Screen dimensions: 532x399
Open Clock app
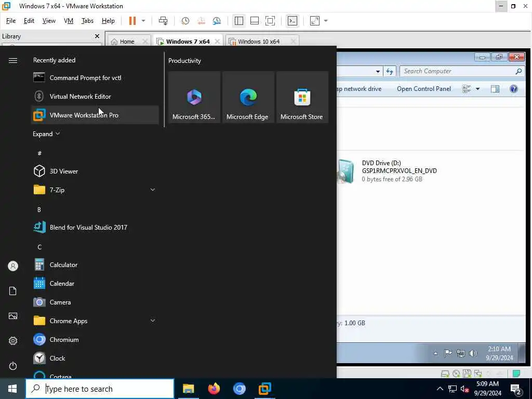click(95, 358)
